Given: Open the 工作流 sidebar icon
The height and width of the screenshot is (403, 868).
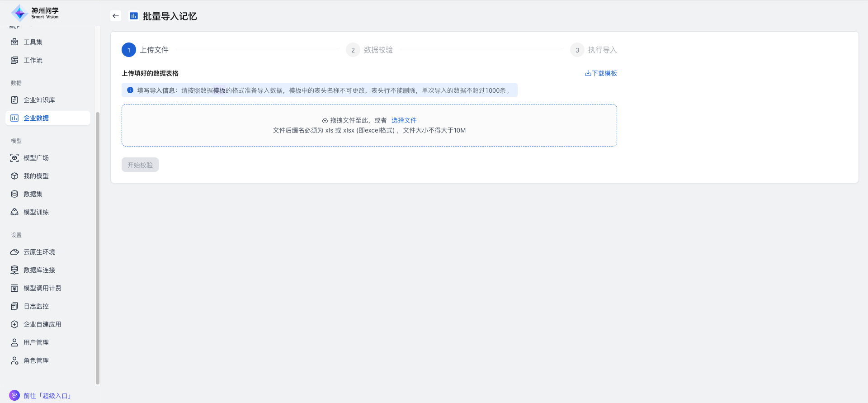Looking at the screenshot, I should [x=14, y=60].
